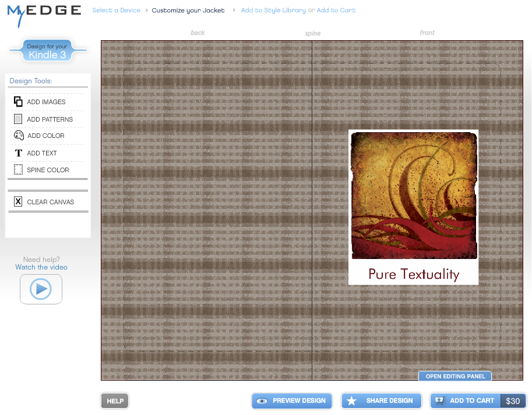532x415 pixels.
Task: Go to Select a Device step
Action: [x=116, y=10]
